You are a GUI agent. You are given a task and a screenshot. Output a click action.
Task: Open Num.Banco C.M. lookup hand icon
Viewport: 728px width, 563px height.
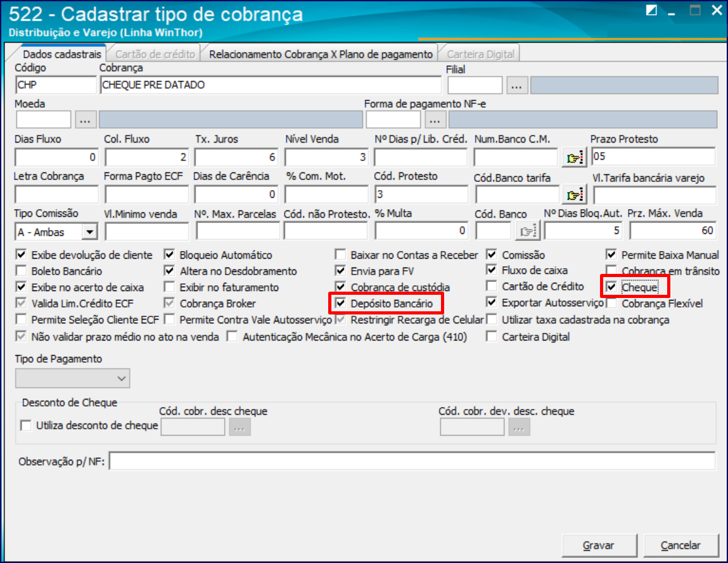[x=574, y=157]
